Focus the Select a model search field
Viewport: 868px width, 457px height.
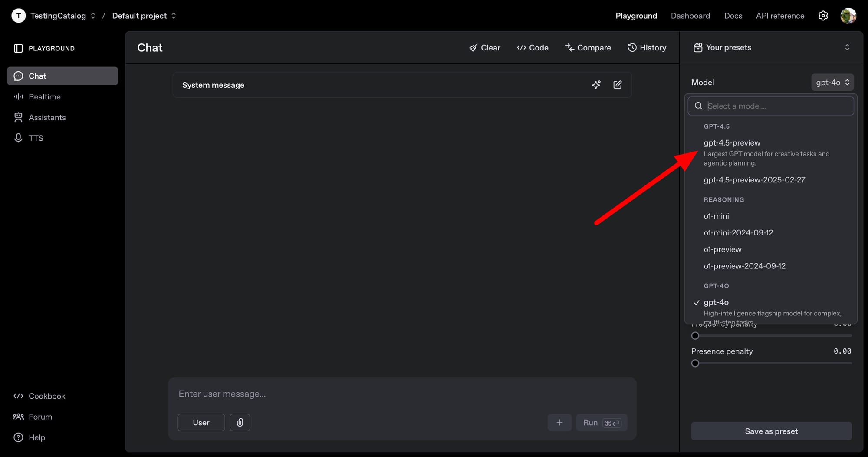771,106
